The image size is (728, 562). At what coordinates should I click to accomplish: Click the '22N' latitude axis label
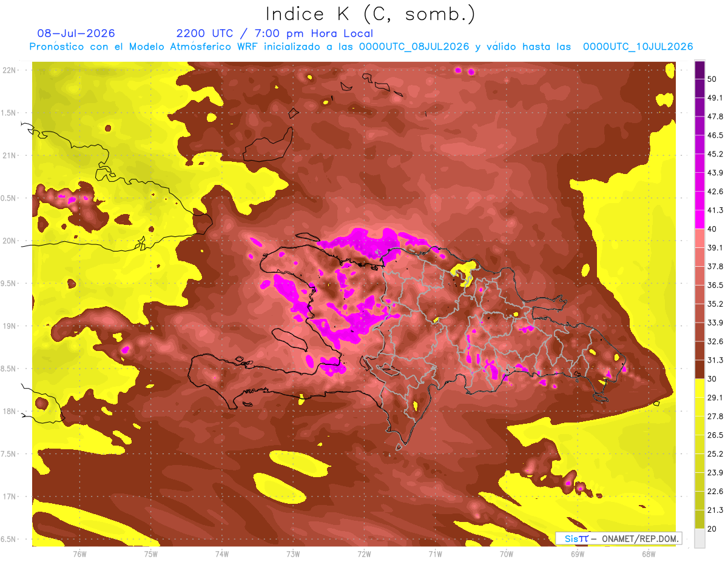[x=10, y=70]
